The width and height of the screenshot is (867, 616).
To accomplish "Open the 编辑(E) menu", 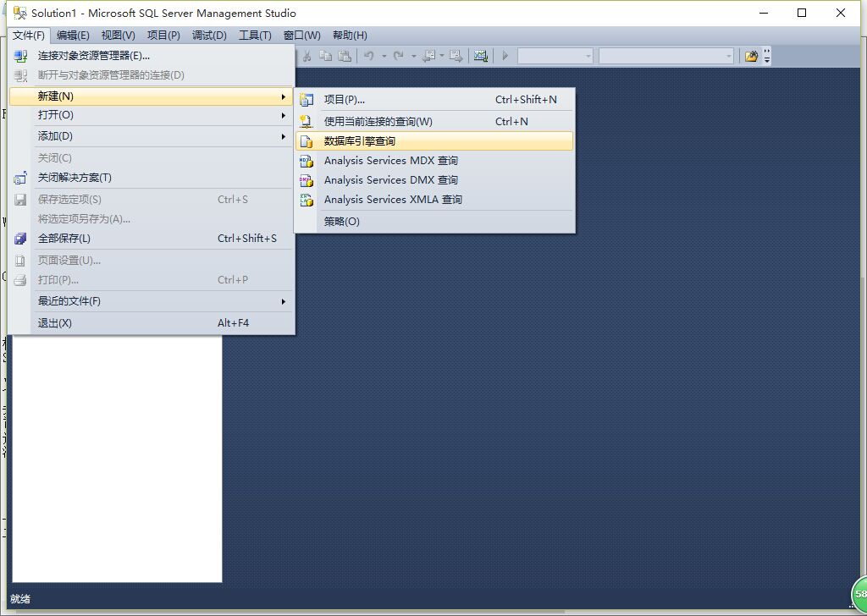I will 73,36.
